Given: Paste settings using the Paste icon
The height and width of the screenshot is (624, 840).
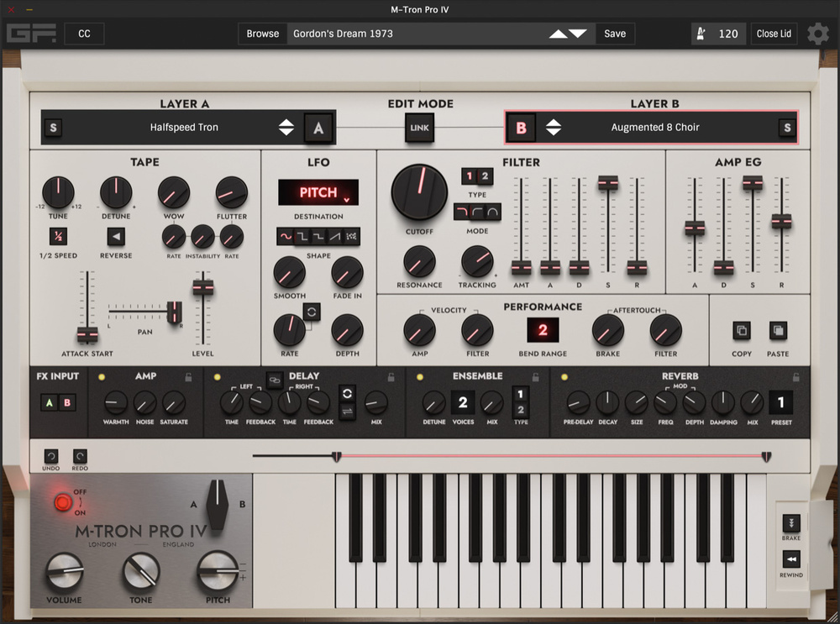Looking at the screenshot, I should click(778, 331).
